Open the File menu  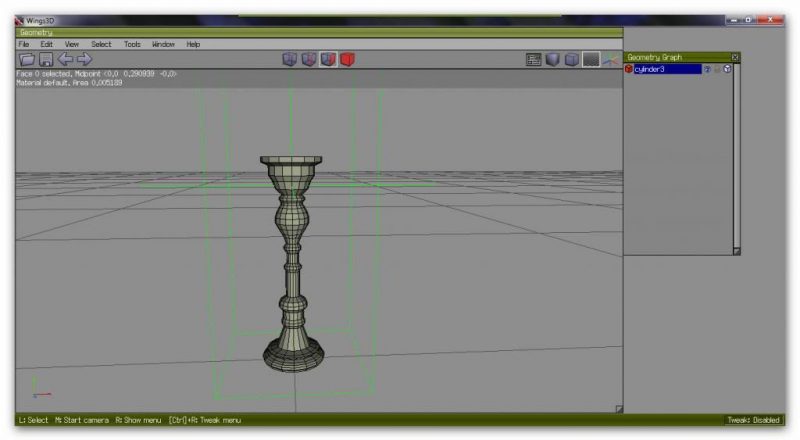pos(22,44)
